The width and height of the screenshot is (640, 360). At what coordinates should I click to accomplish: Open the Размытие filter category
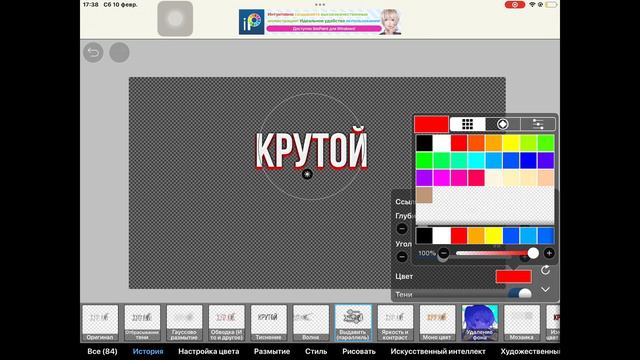272,351
